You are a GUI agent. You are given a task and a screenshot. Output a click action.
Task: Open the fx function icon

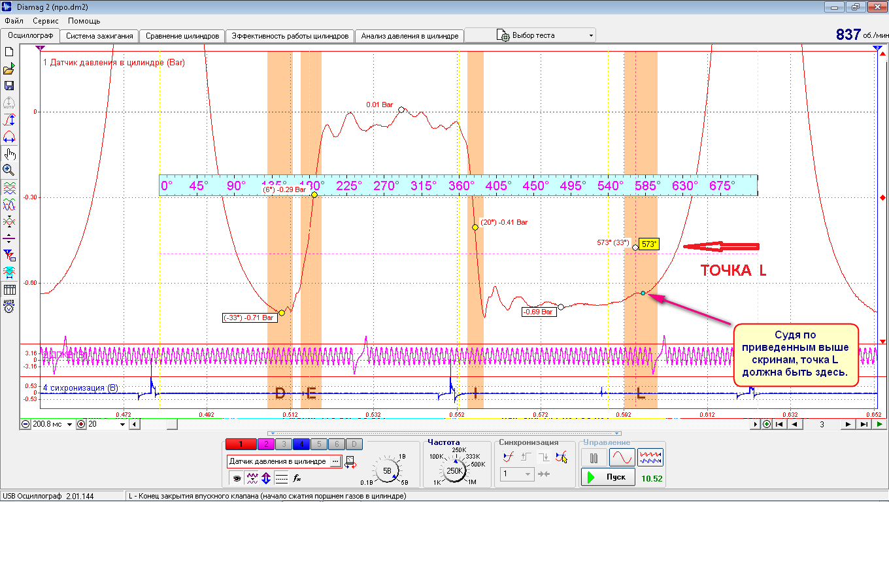pyautogui.click(x=297, y=478)
